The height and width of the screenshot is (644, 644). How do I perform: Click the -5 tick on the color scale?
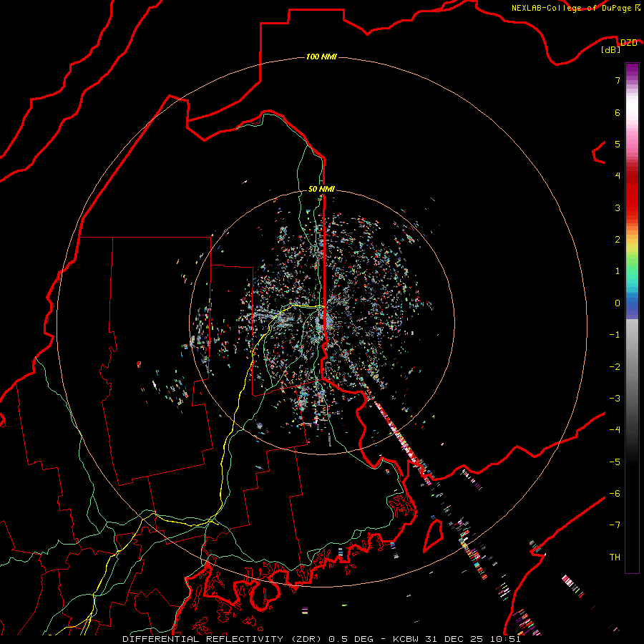click(x=615, y=462)
